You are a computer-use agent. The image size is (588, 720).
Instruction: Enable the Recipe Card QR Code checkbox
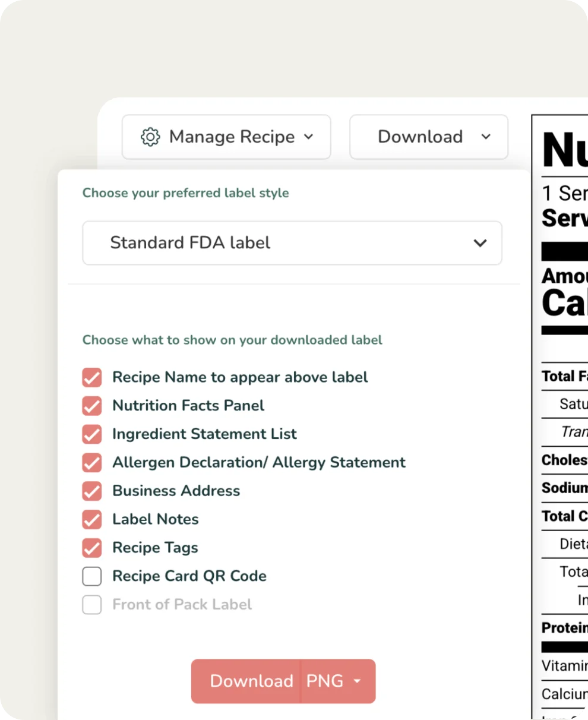(x=91, y=576)
